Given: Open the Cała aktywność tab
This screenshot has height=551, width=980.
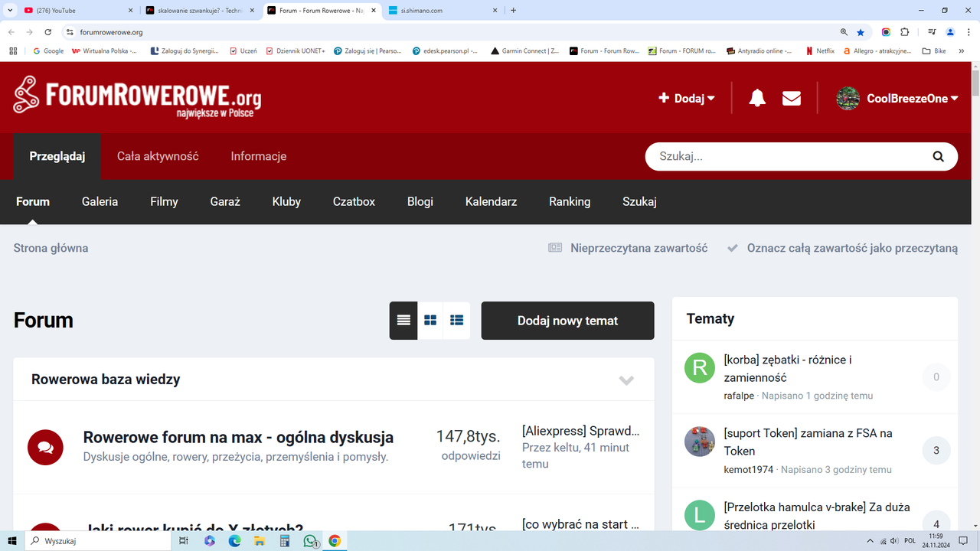Looking at the screenshot, I should pos(158,156).
